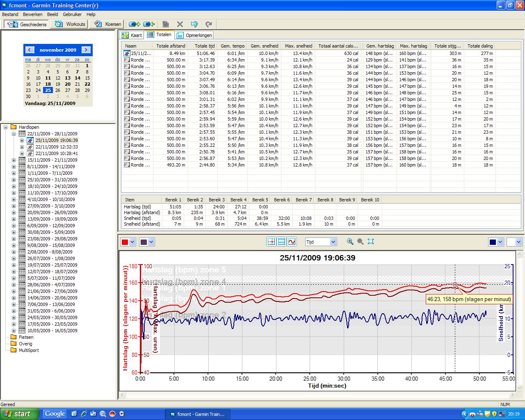The height and width of the screenshot is (420, 525).
Task: Open the dark blue right-axis data dropdown
Action: (x=500, y=242)
